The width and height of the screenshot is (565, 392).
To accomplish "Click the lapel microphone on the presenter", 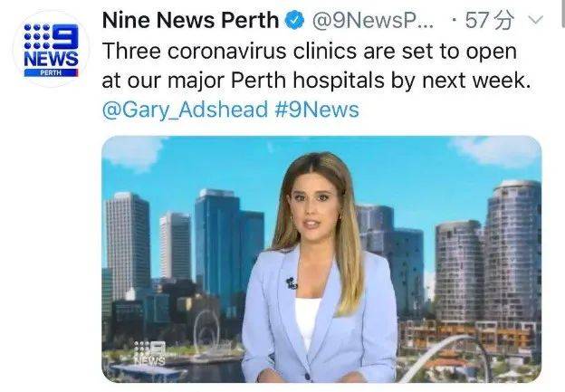I will tap(292, 283).
